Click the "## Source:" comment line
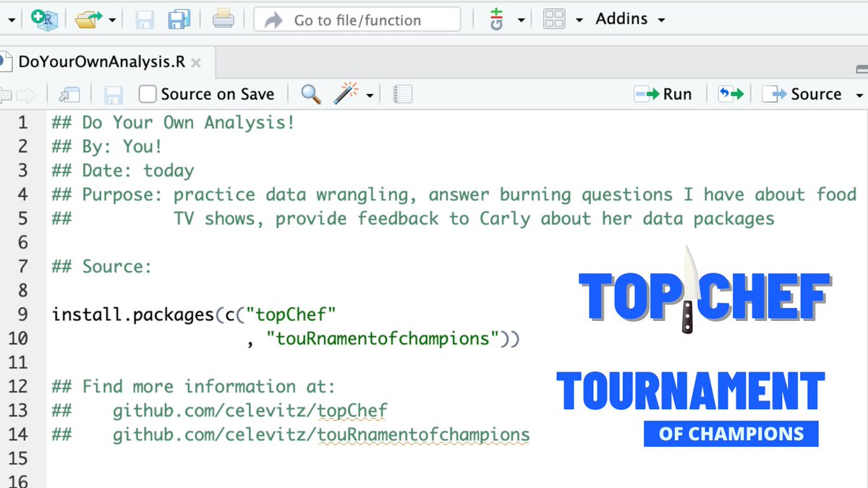 102,267
